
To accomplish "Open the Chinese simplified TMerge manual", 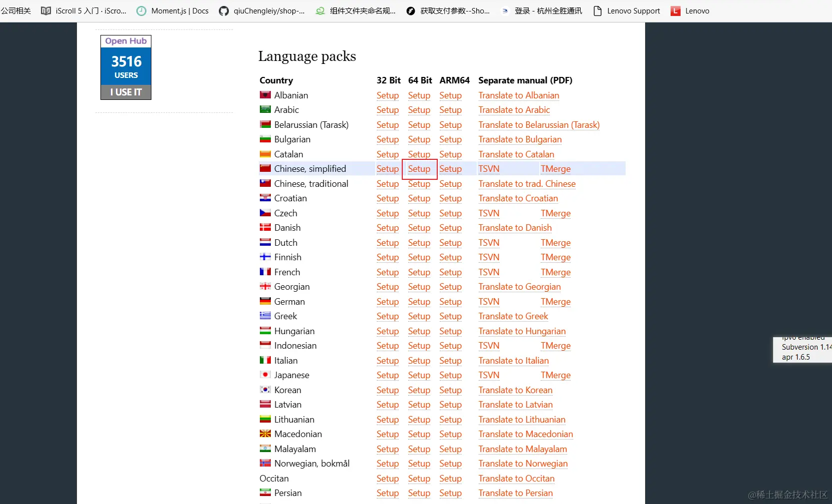I will click(x=556, y=169).
